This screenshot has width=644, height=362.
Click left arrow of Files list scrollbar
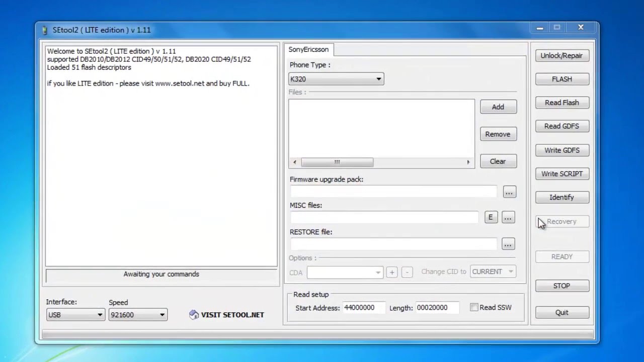[295, 162]
